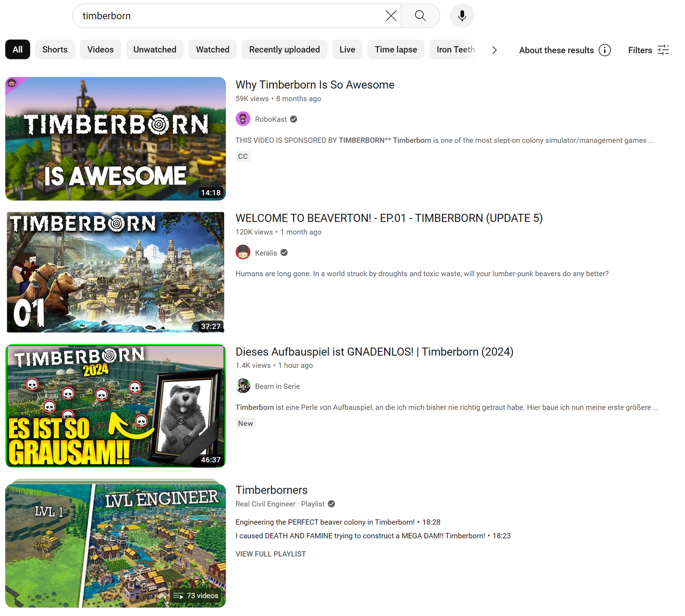Click the RoboKast channel avatar
The image size is (685, 616).
pyautogui.click(x=243, y=119)
